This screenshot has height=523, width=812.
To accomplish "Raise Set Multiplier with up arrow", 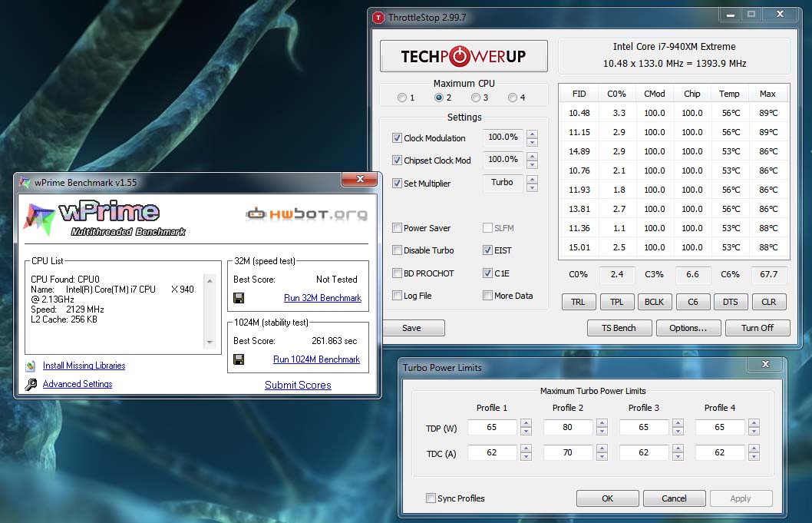I will tap(532, 180).
